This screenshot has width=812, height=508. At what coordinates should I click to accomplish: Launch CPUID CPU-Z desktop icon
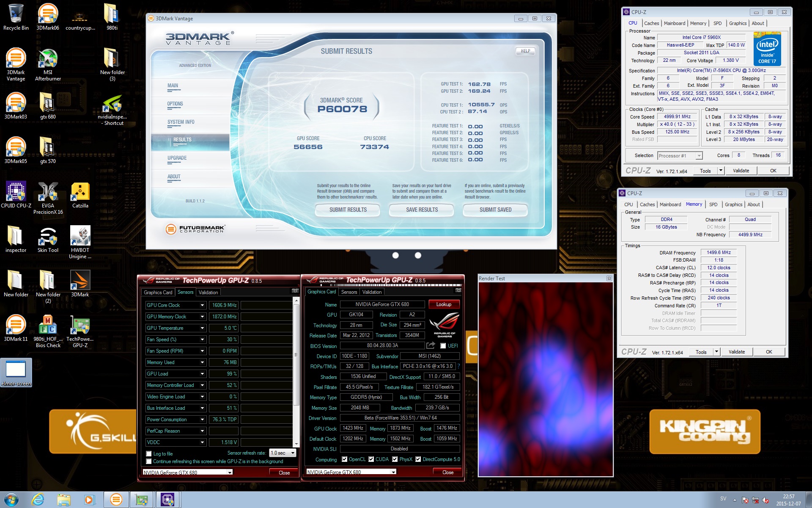(16, 195)
